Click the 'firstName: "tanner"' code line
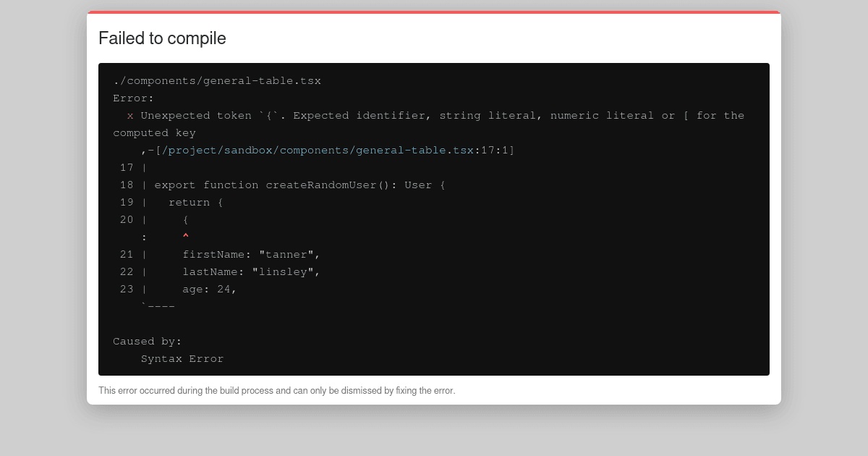The height and width of the screenshot is (456, 868). 252,254
